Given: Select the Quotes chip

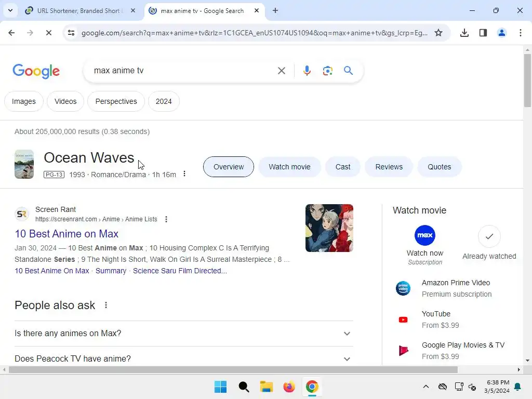Looking at the screenshot, I should [439, 167].
